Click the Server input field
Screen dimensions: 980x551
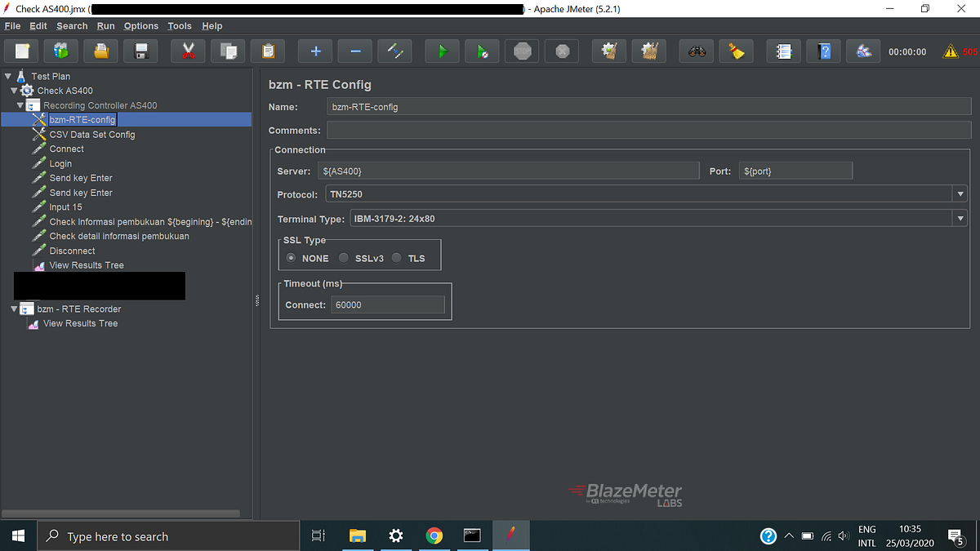pos(510,171)
